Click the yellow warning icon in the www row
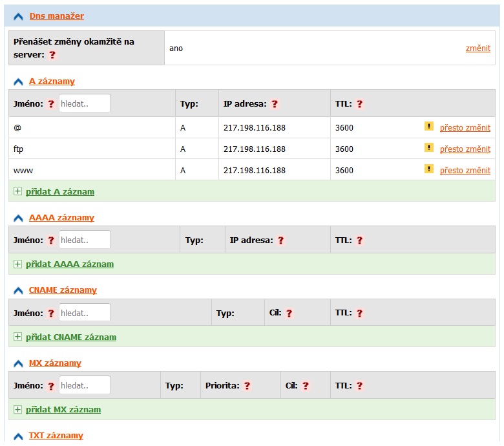Image resolution: width=504 pixels, height=446 pixels. click(428, 169)
